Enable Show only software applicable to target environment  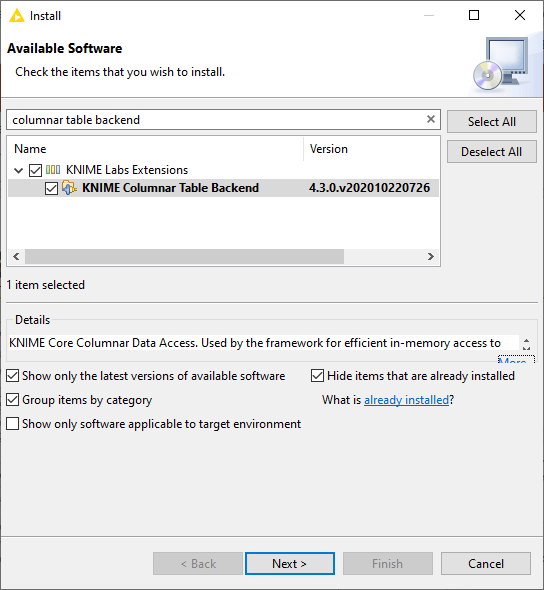pyautogui.click(x=12, y=424)
